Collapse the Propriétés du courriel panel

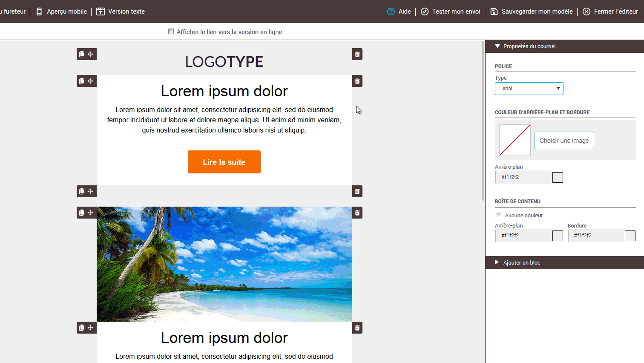(x=497, y=46)
